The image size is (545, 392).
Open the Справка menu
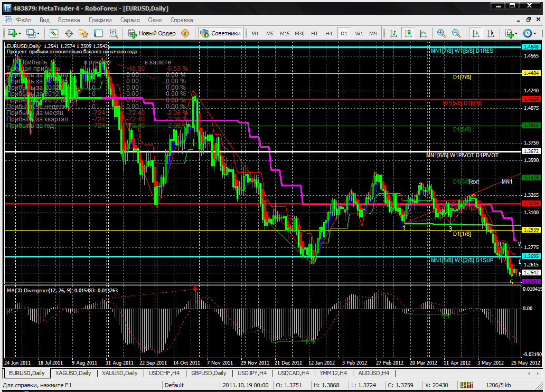coord(182,20)
